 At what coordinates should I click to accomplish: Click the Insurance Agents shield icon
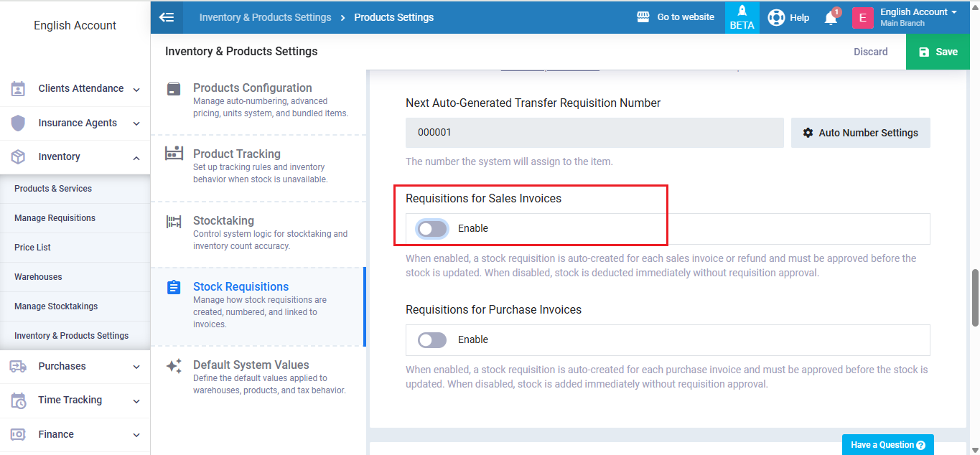pyautogui.click(x=18, y=123)
